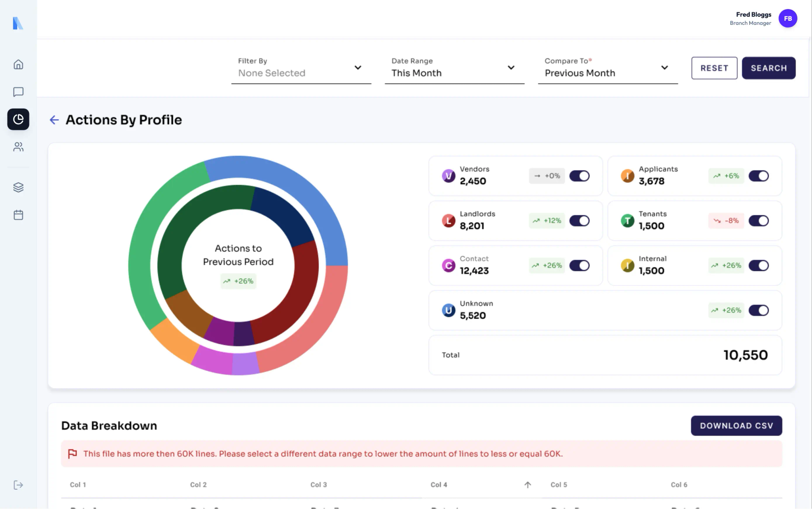Open the messages chat icon in sidebar
Image resolution: width=812 pixels, height=509 pixels.
pos(18,92)
